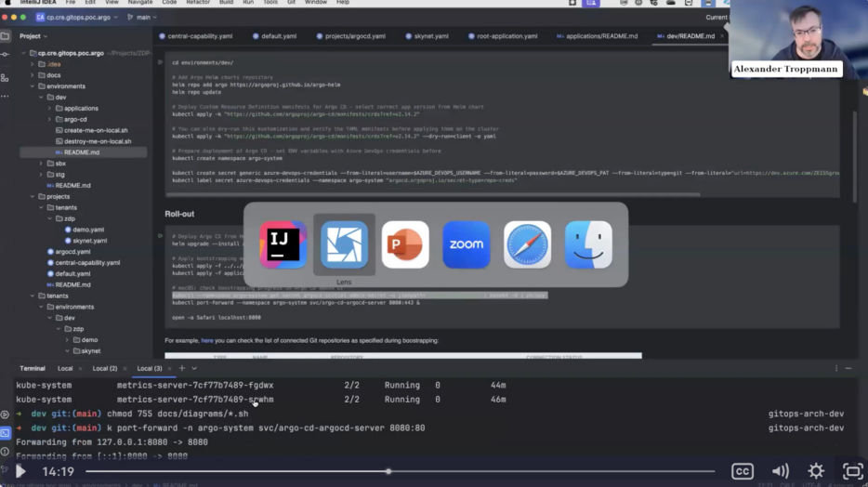Open Terminal panel options menu
The width and height of the screenshot is (868, 487).
coord(835,368)
